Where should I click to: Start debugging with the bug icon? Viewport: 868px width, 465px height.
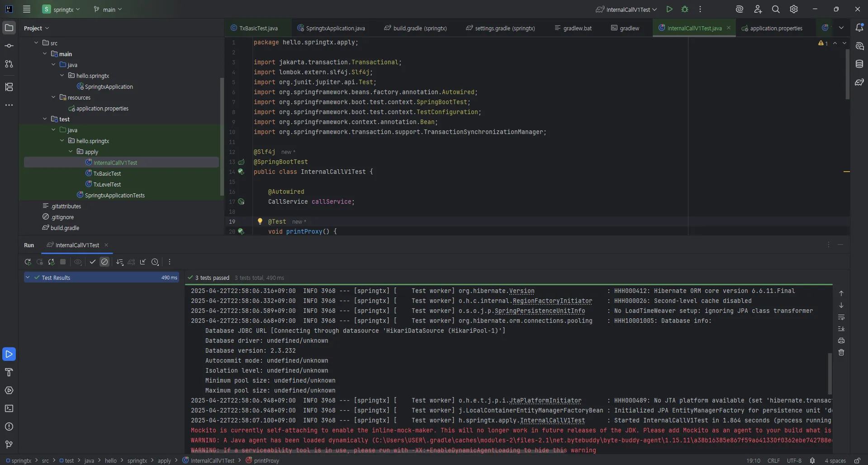pyautogui.click(x=685, y=9)
